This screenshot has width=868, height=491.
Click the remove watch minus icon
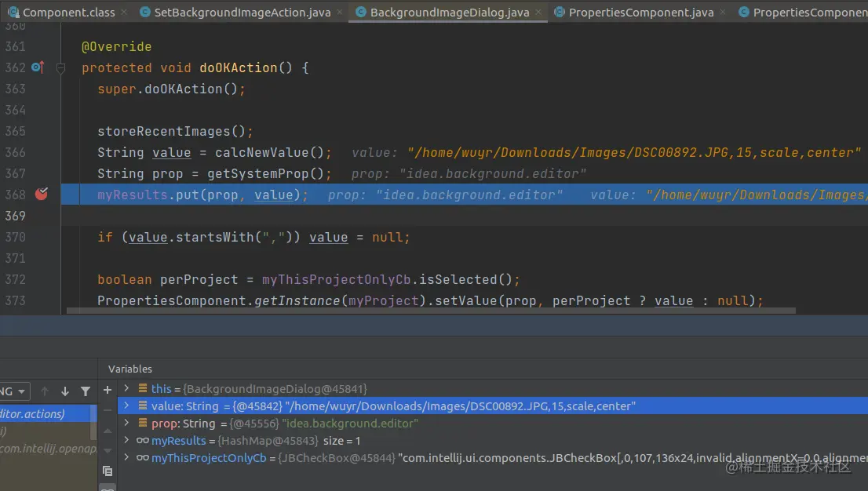pos(108,410)
